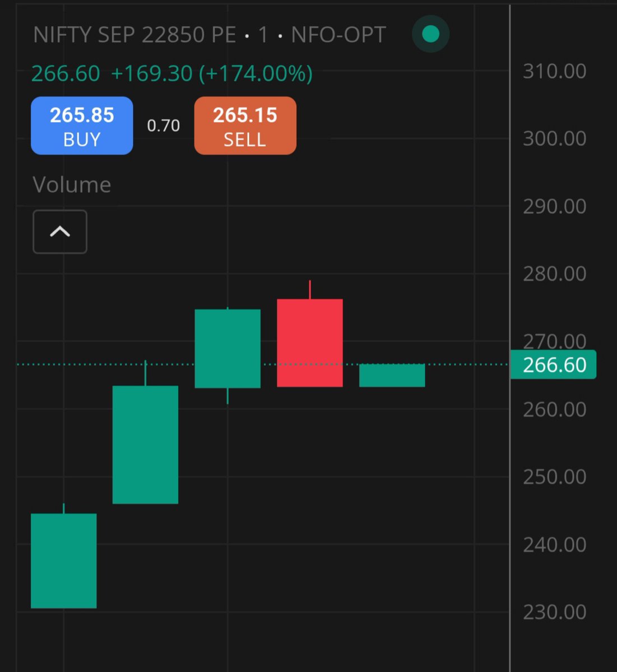This screenshot has width=617, height=672.
Task: Click the orange 265.15 SELL button
Action: click(x=245, y=125)
